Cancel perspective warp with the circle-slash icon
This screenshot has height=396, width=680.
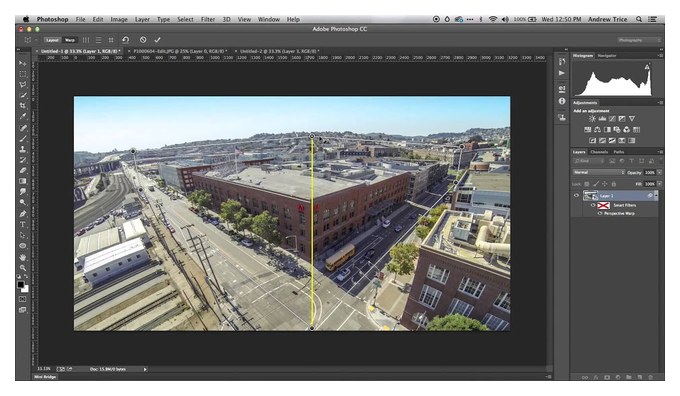[x=143, y=40]
